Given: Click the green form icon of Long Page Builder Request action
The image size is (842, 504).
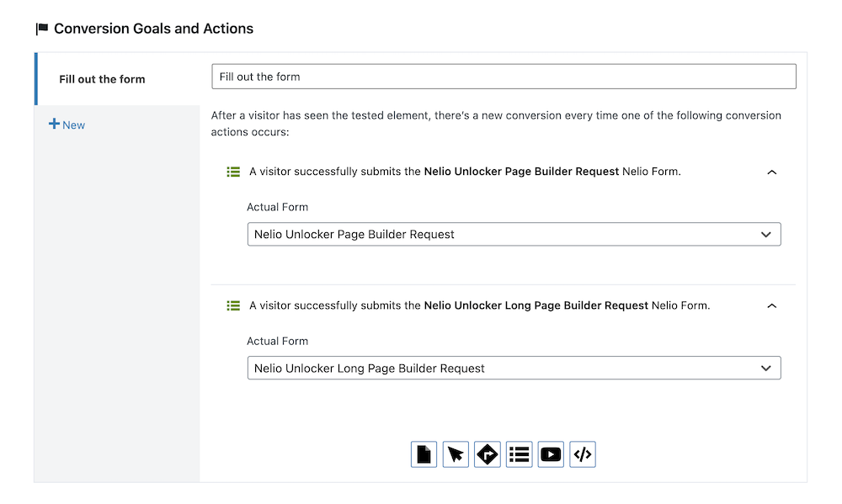Looking at the screenshot, I should tap(233, 306).
